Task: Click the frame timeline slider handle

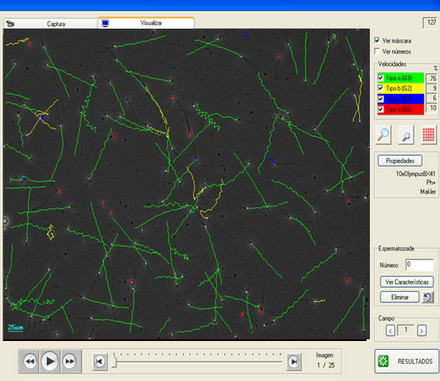Action: pos(114,361)
